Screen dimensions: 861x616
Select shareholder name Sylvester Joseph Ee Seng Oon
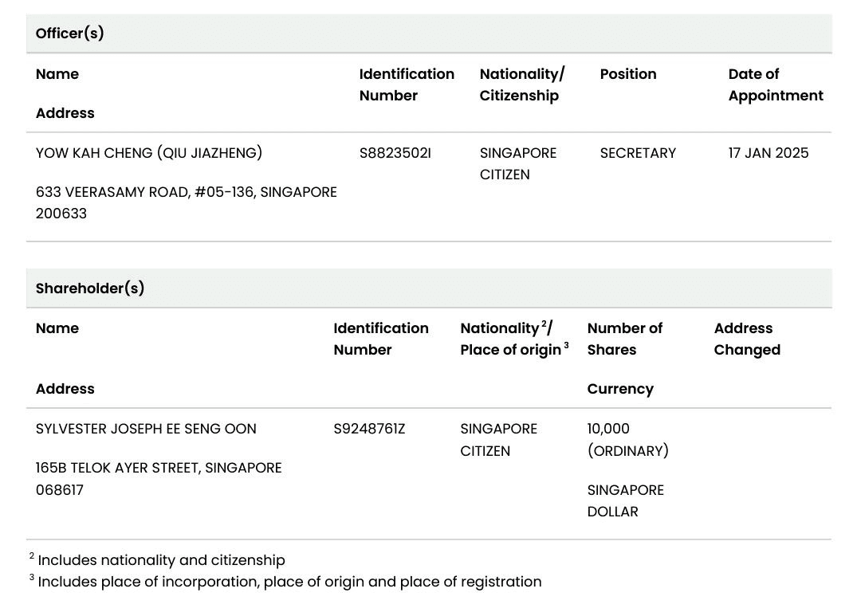point(146,429)
